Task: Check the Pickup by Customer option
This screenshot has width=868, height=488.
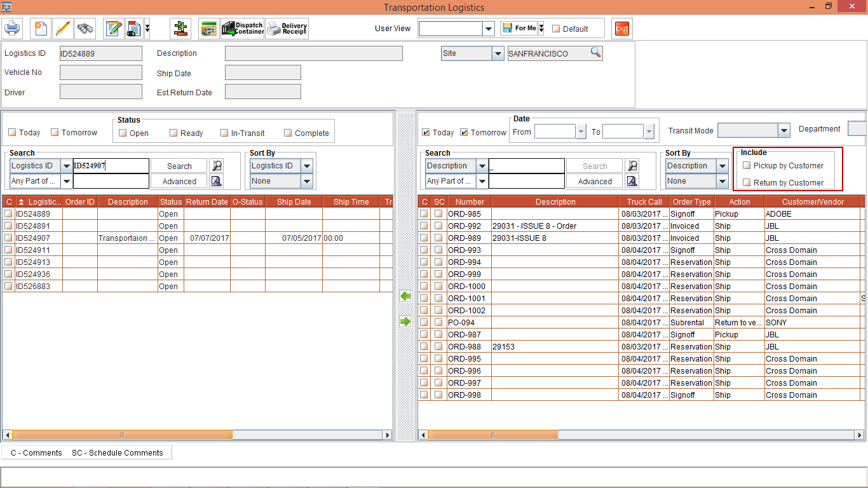Action: (747, 165)
